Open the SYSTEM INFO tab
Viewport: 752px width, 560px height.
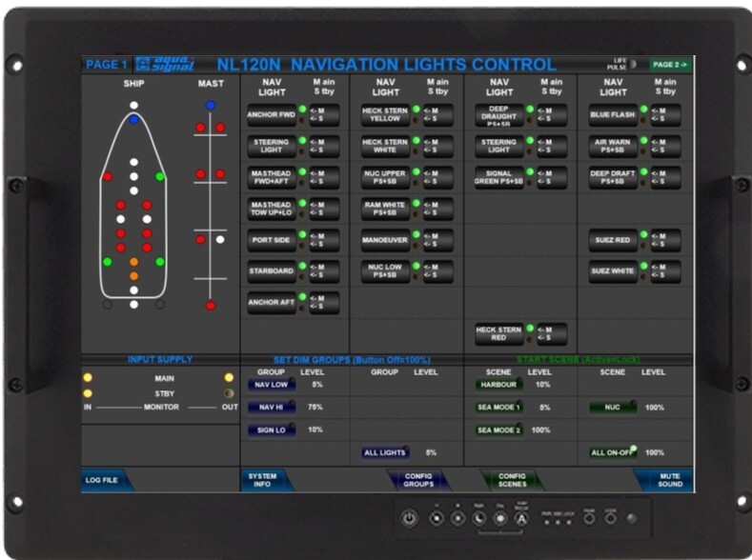tap(267, 480)
